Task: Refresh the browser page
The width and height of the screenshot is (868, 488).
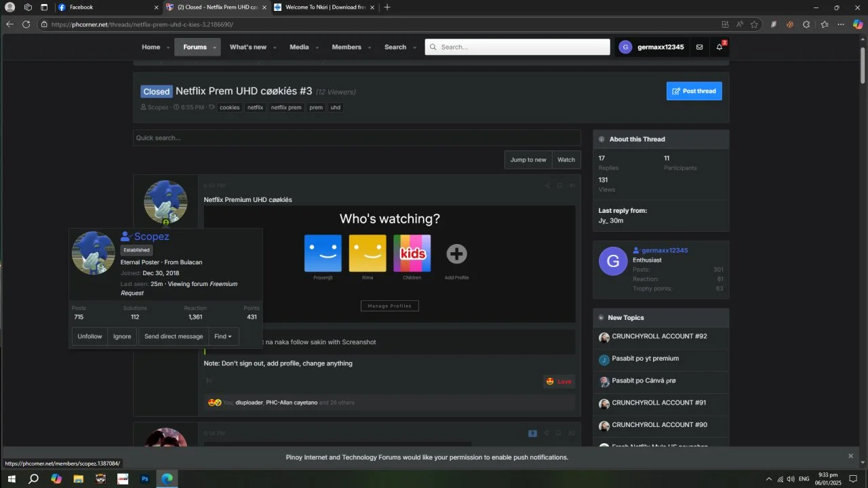Action: pyautogui.click(x=26, y=24)
